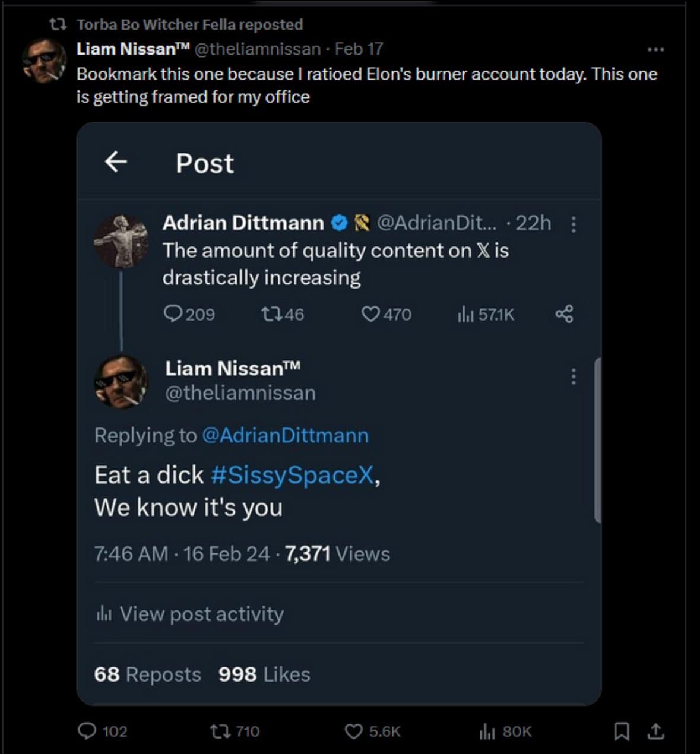Viewport: 700px width, 754px height.
Task: Open more options menu on Liam Nissan's tweet
Action: point(655,50)
